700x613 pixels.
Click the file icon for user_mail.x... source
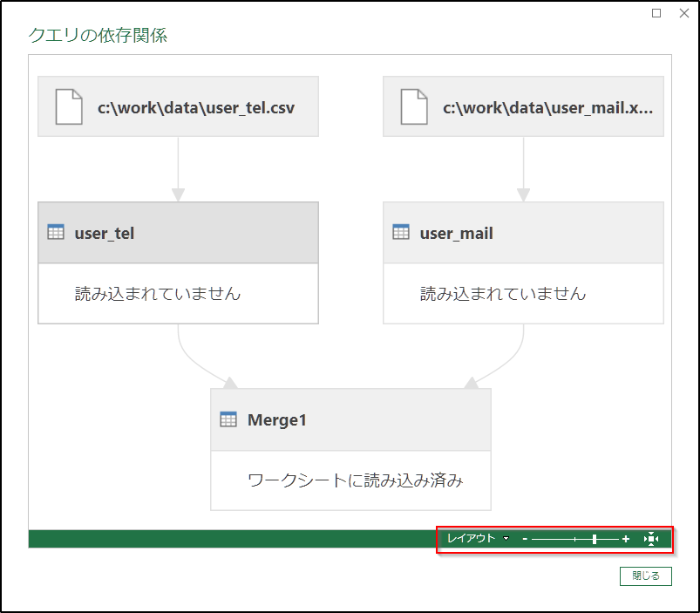413,106
